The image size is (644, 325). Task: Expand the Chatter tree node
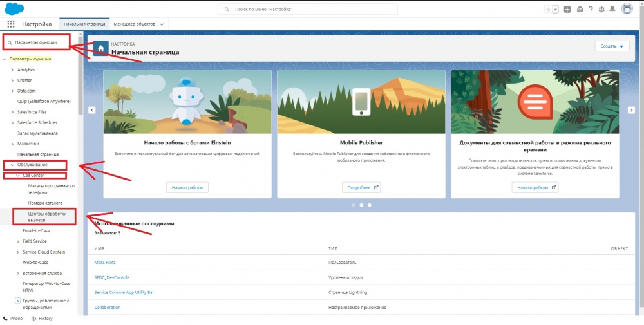tap(12, 80)
